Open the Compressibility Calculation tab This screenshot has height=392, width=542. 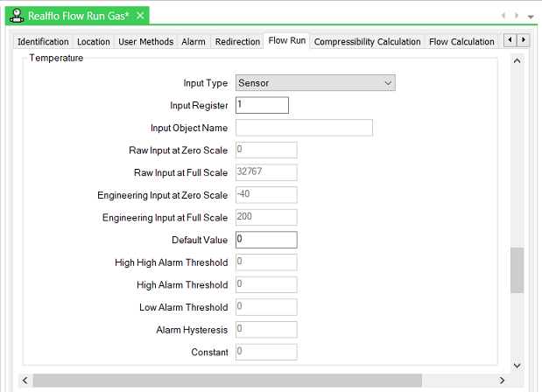[367, 41]
